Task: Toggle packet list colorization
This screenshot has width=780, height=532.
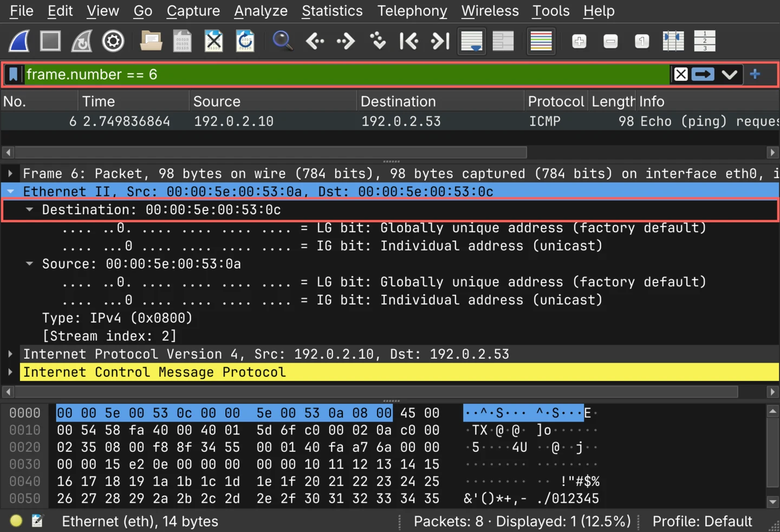Action: [x=541, y=41]
